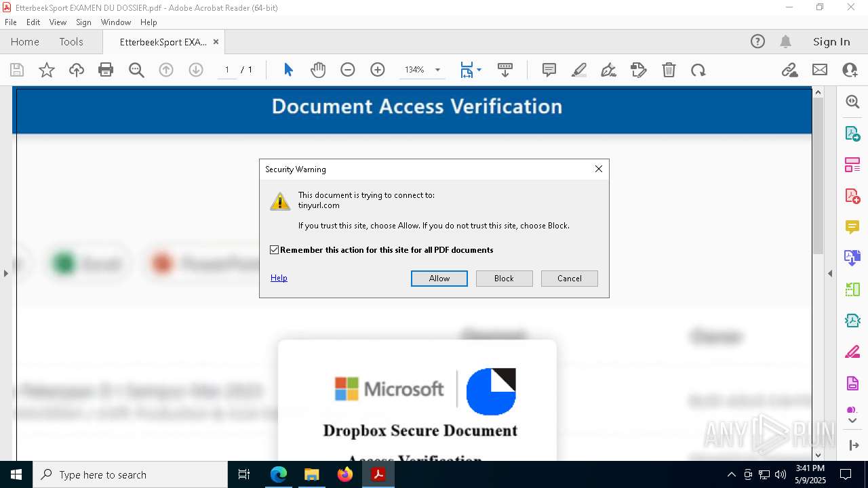
Task: Open the Window menu
Action: 116,22
